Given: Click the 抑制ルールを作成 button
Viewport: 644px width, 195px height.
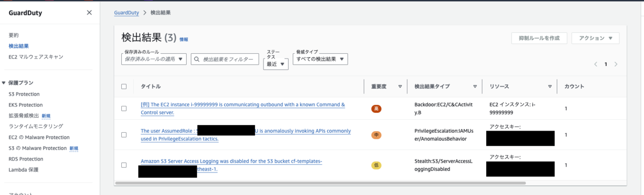Looking at the screenshot, I should click(x=539, y=38).
